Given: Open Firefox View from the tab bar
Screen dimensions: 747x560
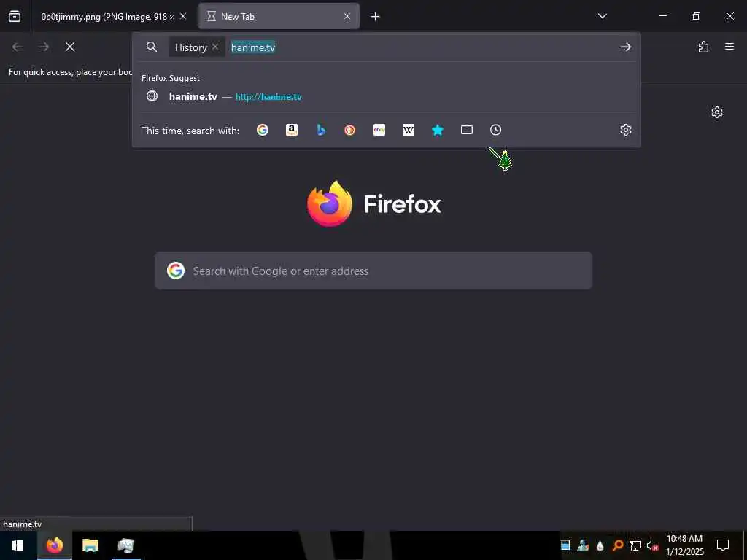Looking at the screenshot, I should pyautogui.click(x=15, y=17).
